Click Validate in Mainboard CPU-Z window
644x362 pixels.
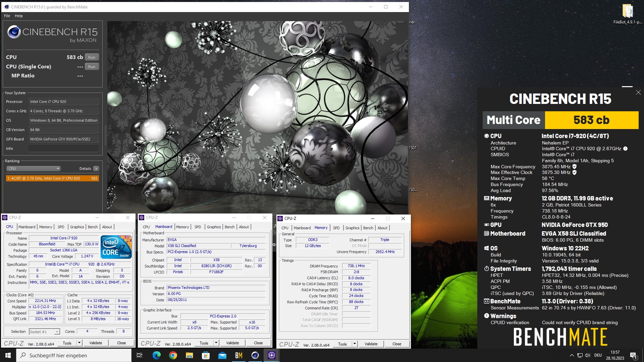pos(232,343)
